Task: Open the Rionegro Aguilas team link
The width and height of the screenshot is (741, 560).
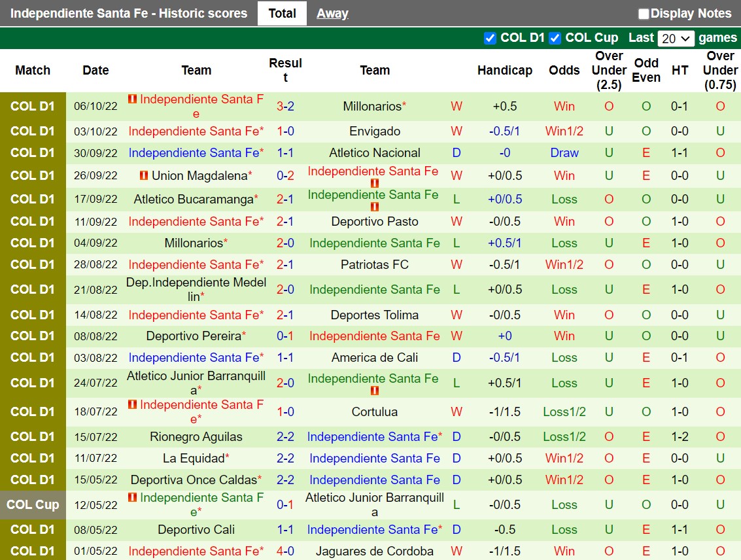Action: click(x=196, y=436)
